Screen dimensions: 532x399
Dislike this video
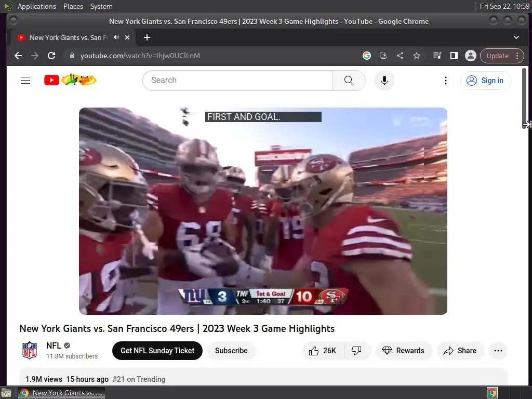coord(357,351)
